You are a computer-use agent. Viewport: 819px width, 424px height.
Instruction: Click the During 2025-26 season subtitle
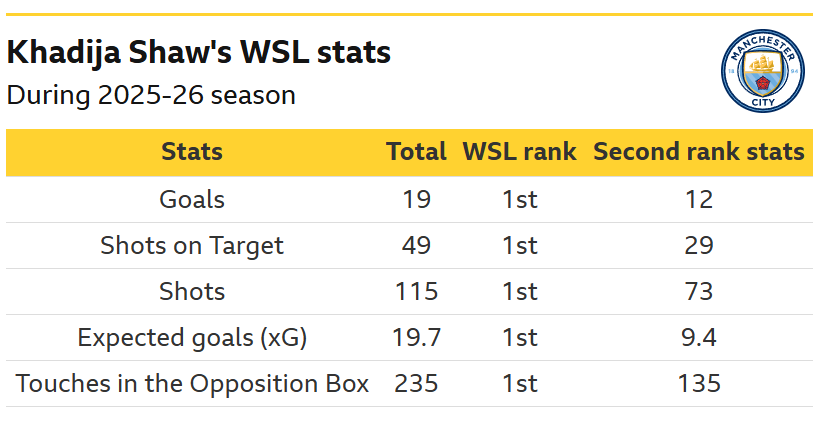click(151, 95)
